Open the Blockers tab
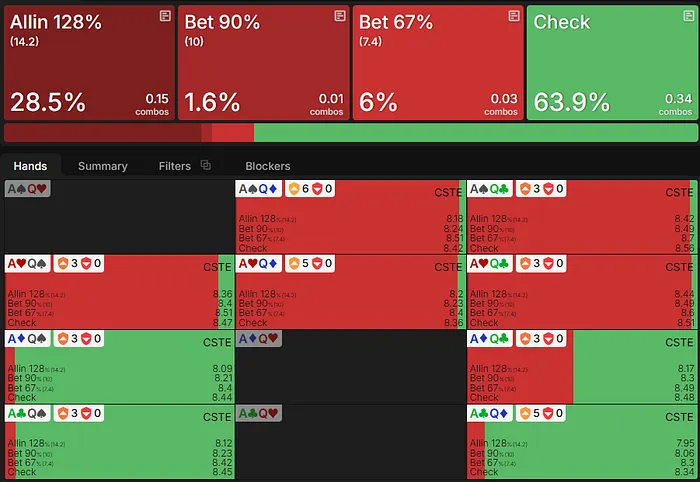Screen dimensions: 700x482 coord(267,166)
